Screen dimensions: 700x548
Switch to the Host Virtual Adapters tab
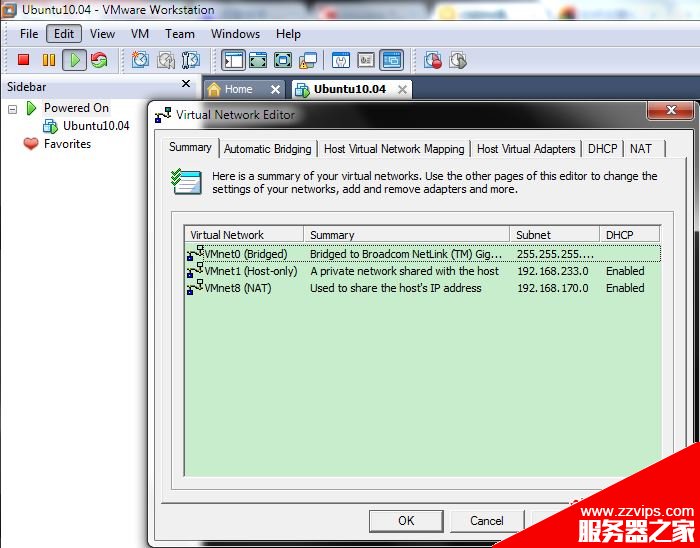click(526, 149)
